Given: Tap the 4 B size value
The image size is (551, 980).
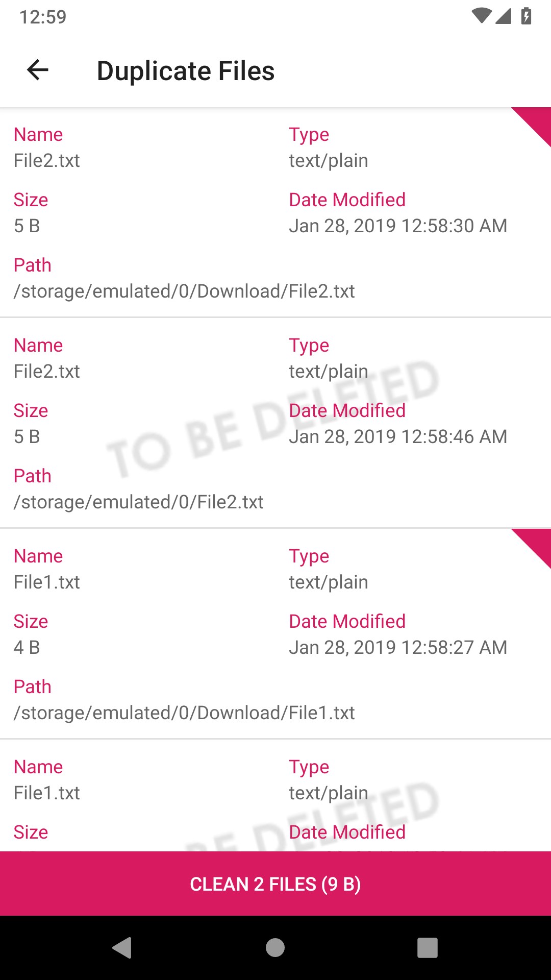Looking at the screenshot, I should tap(27, 648).
